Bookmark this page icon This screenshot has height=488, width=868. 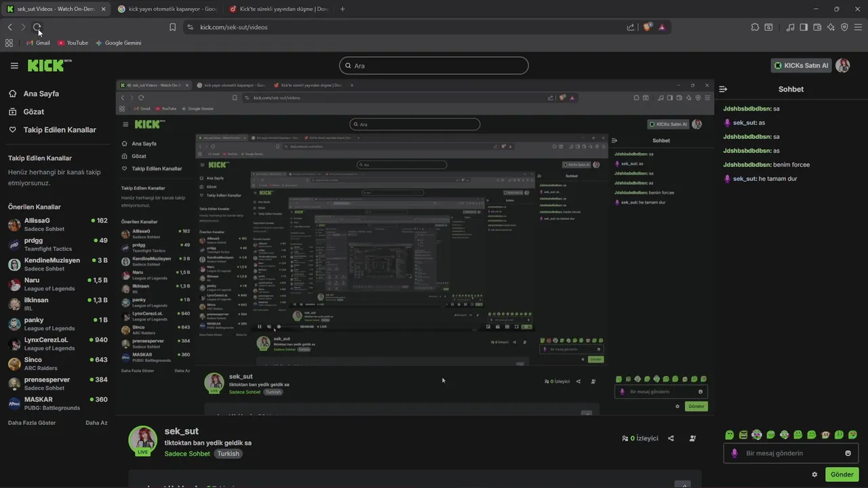(172, 27)
